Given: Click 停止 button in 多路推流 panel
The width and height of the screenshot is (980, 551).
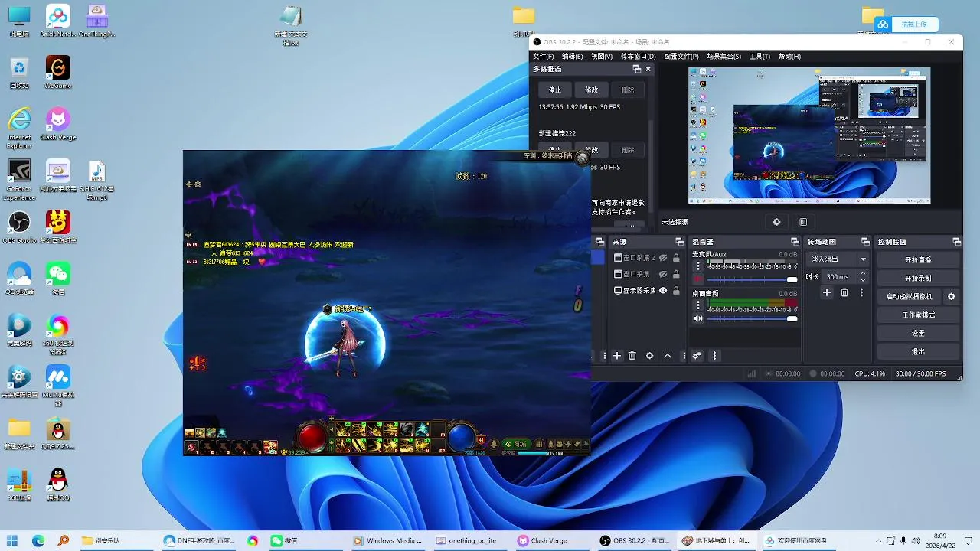Looking at the screenshot, I should coord(555,90).
